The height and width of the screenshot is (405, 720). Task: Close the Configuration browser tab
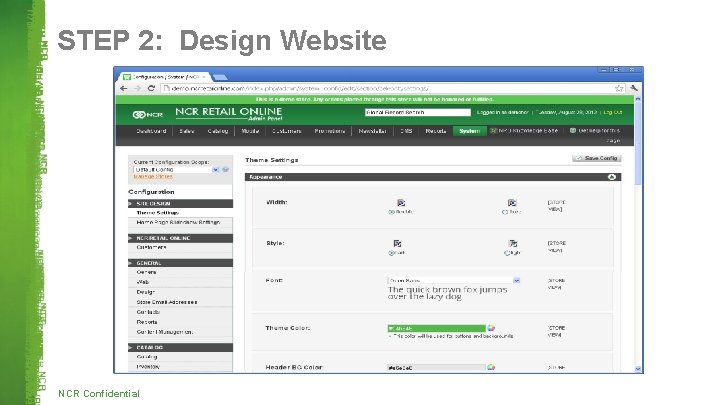(204, 77)
